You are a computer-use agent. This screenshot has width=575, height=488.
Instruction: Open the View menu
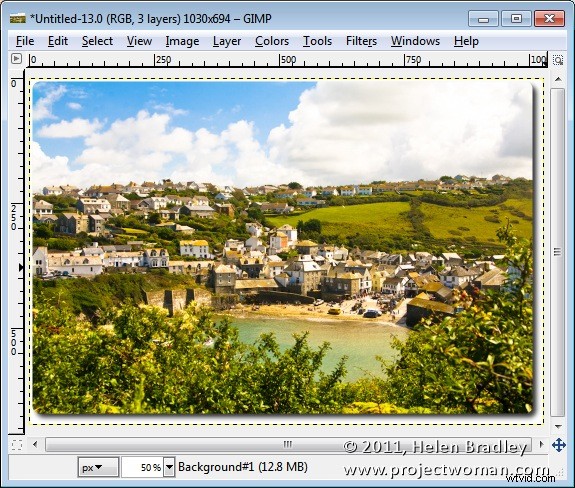(x=139, y=41)
